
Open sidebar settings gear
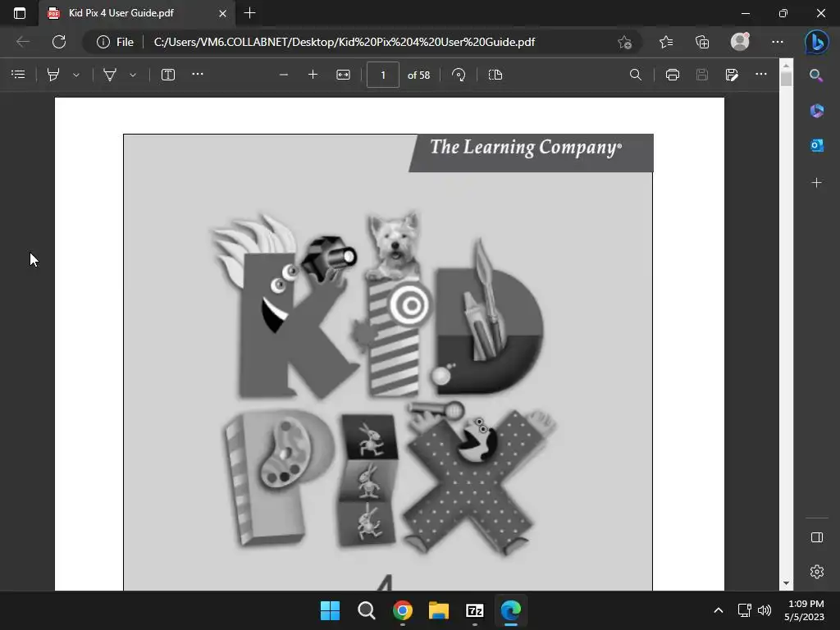817,572
